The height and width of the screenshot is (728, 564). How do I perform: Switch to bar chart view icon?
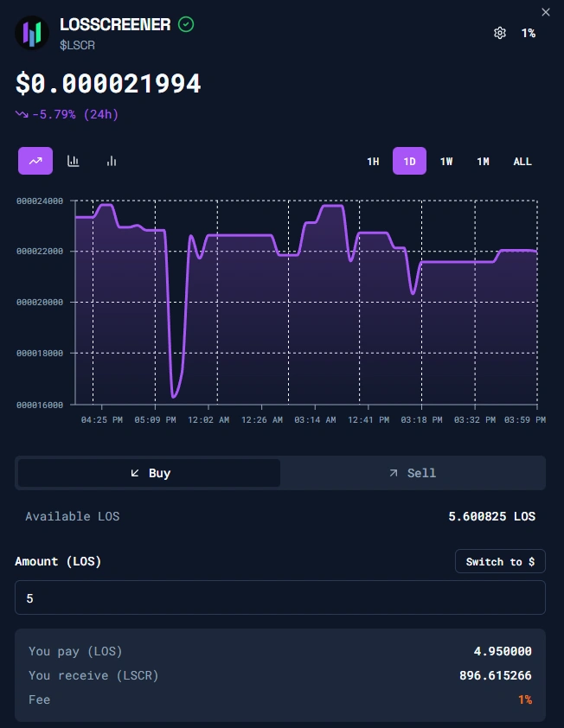[74, 161]
